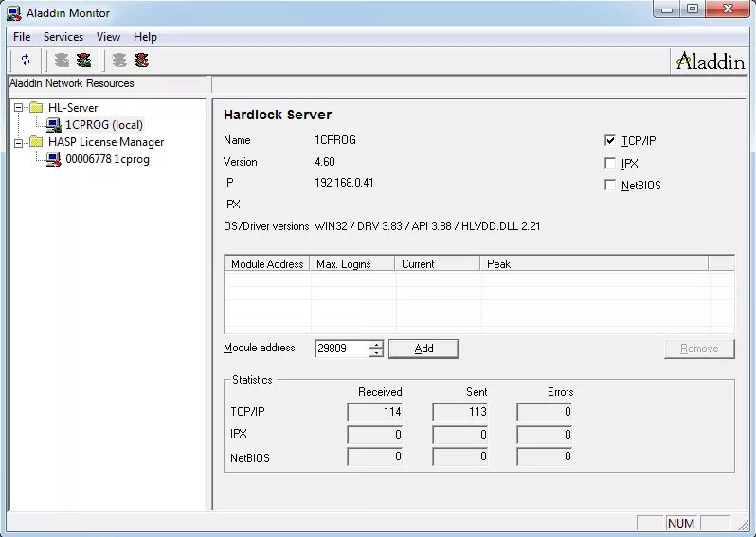The width and height of the screenshot is (756, 537).
Task: Click the NetBIOS Errors value field
Action: pos(545,456)
